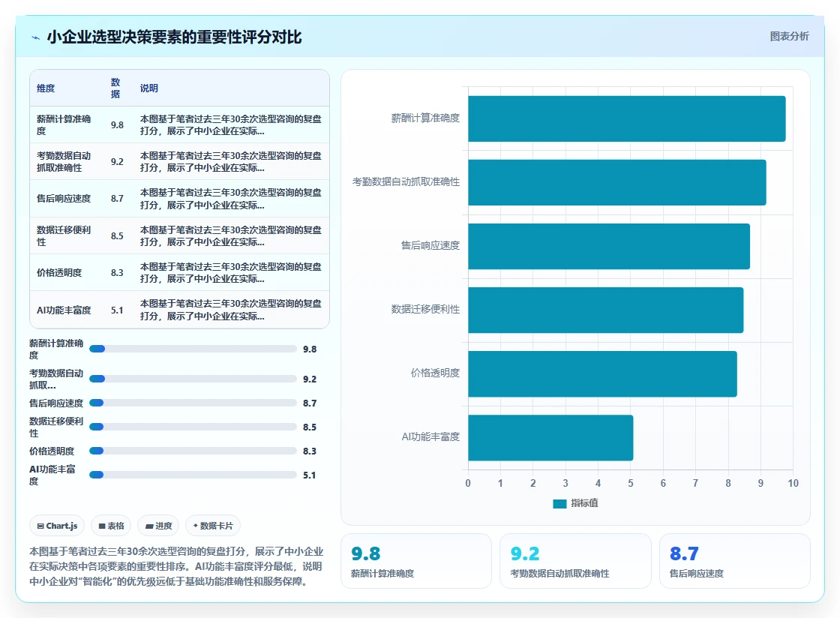Click the 8.5 value in table

click(117, 236)
